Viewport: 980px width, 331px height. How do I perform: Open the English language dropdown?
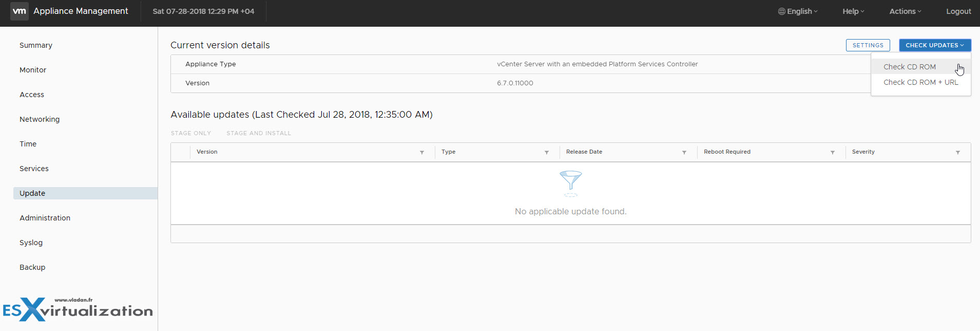[798, 11]
